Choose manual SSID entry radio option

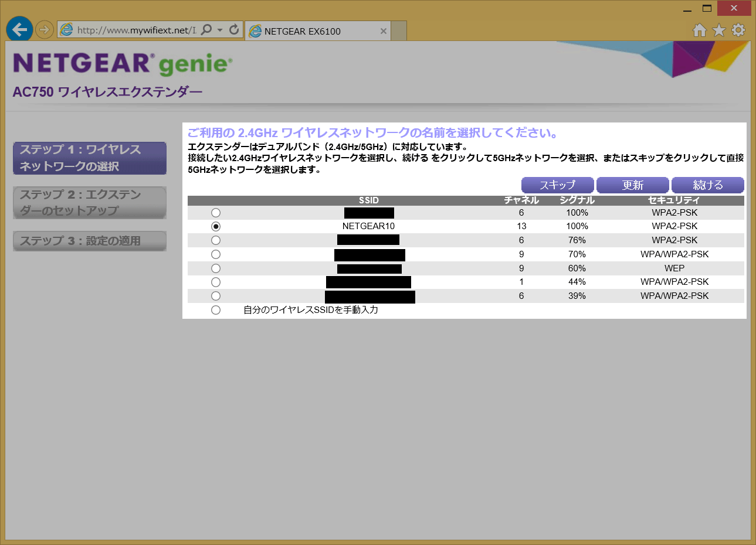pos(216,310)
